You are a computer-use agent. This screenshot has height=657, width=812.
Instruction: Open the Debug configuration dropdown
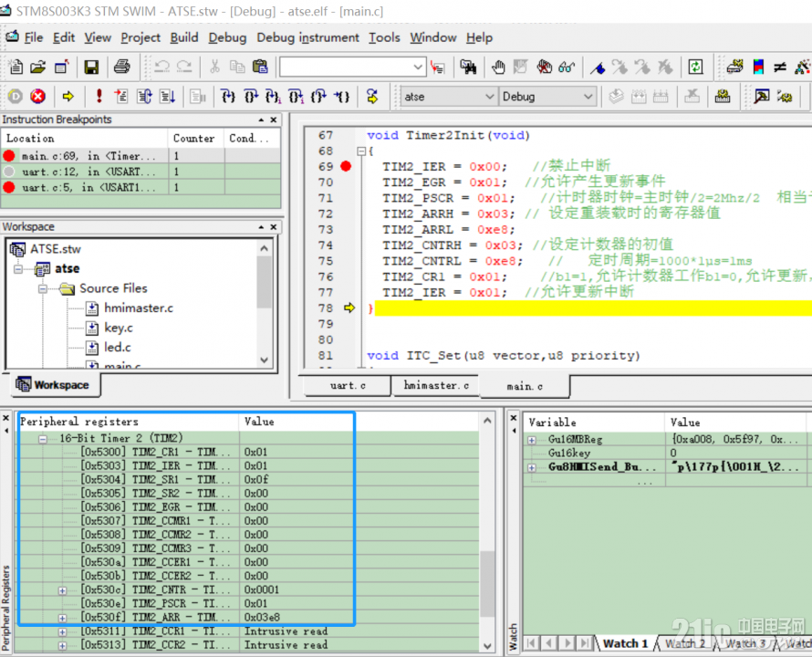(588, 97)
